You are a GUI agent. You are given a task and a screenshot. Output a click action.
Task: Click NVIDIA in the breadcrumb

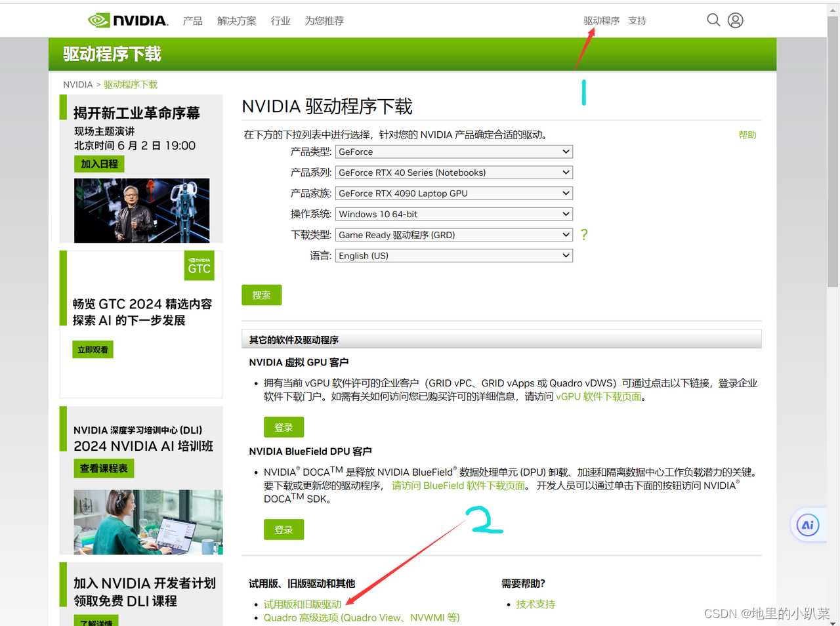pos(77,85)
